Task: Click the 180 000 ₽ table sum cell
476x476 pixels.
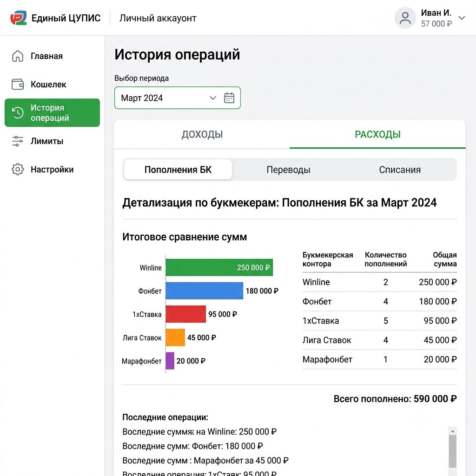Action: coord(438,301)
